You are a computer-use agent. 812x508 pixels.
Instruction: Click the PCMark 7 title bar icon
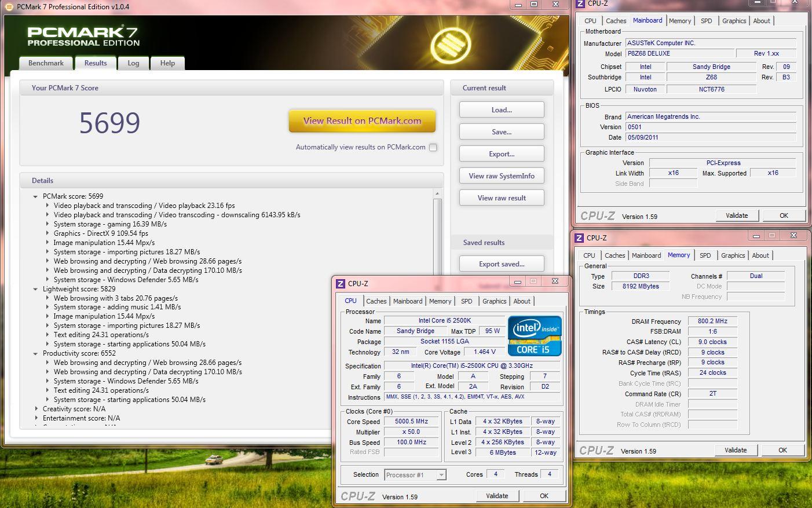pyautogui.click(x=9, y=6)
